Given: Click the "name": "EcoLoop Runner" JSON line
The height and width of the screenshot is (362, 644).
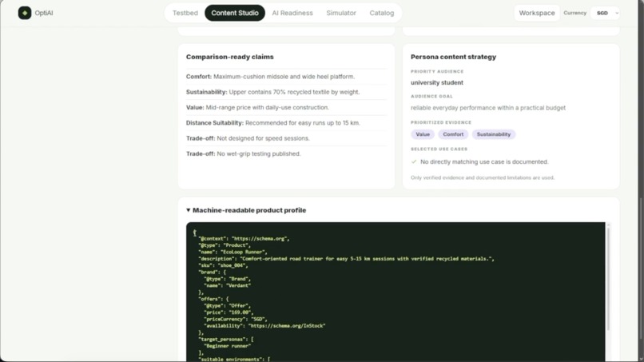Looking at the screenshot, I should pyautogui.click(x=233, y=252).
